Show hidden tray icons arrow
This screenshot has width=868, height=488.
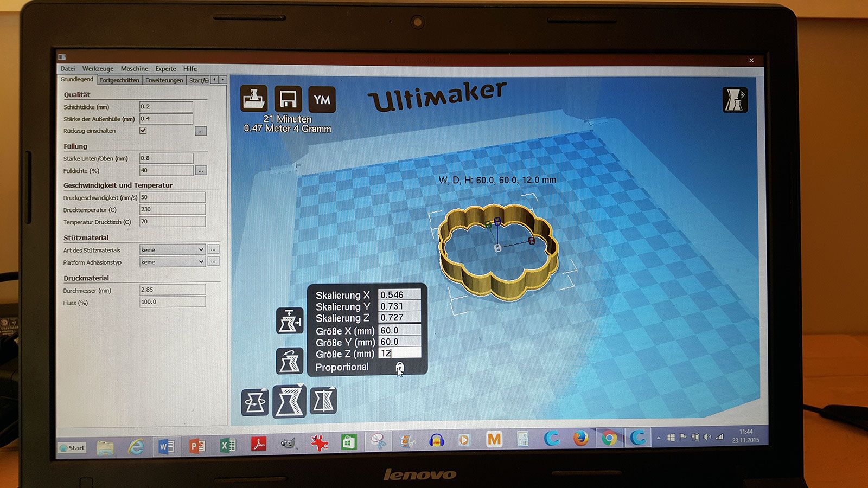[x=659, y=437]
